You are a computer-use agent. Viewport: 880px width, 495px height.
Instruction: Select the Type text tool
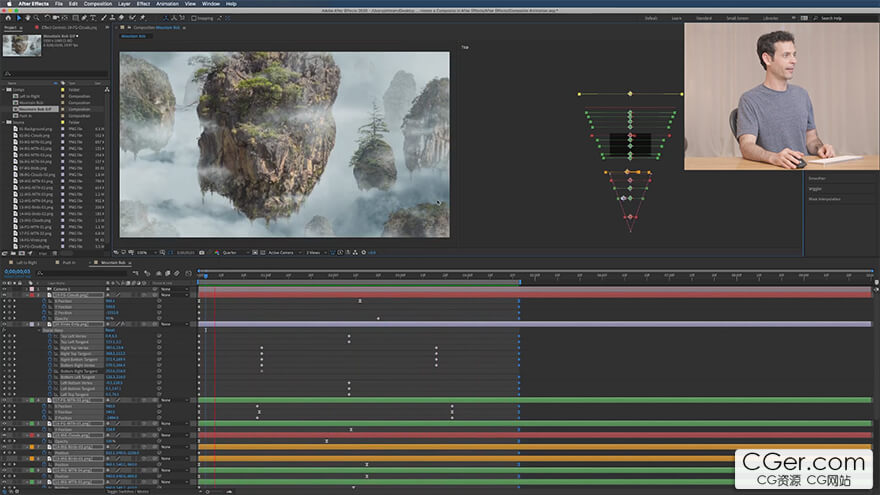pos(93,18)
